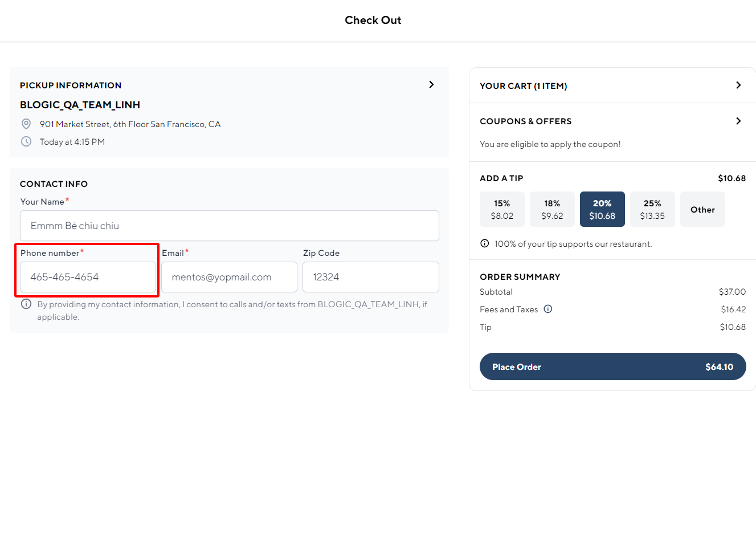This screenshot has width=756, height=542.
Task: Click the Place Order button
Action: tap(612, 366)
